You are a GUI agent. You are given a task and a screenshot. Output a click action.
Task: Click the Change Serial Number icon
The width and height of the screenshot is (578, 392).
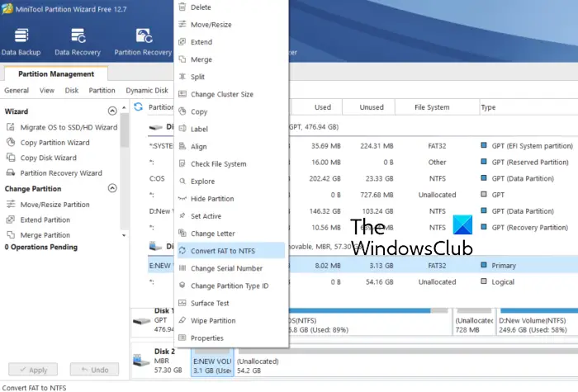coord(182,268)
